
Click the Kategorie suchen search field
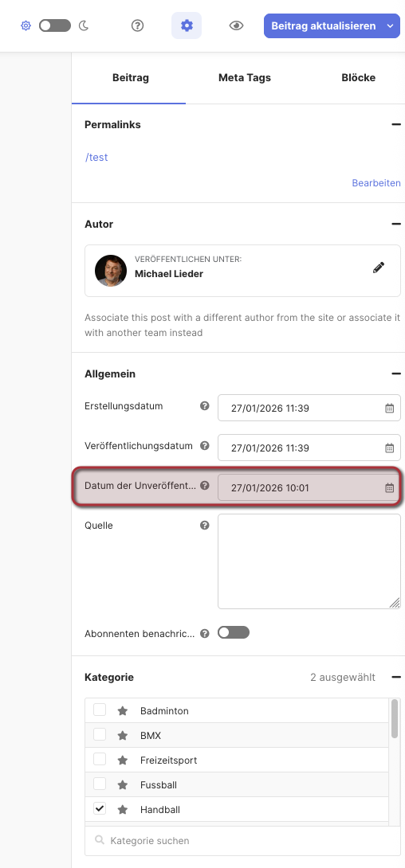[x=242, y=841]
